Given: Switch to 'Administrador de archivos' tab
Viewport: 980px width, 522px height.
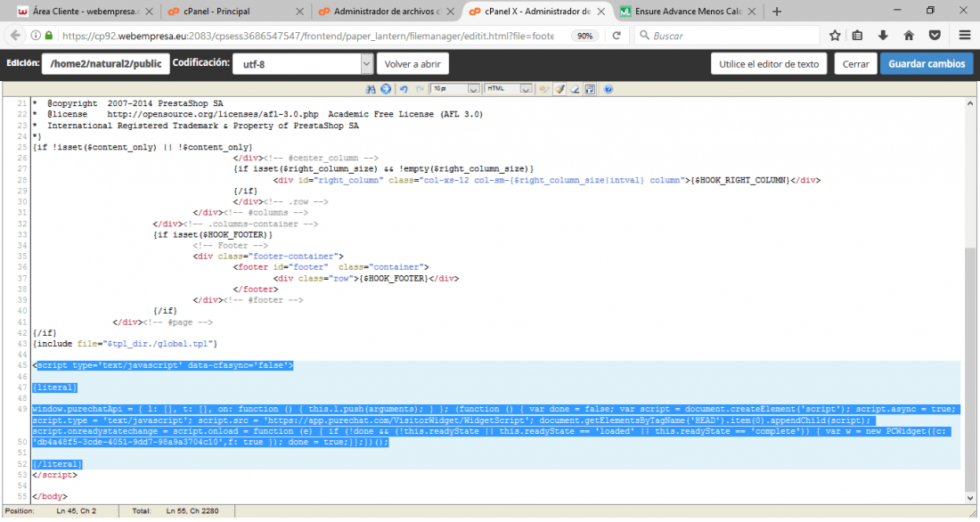Looking at the screenshot, I should [387, 12].
